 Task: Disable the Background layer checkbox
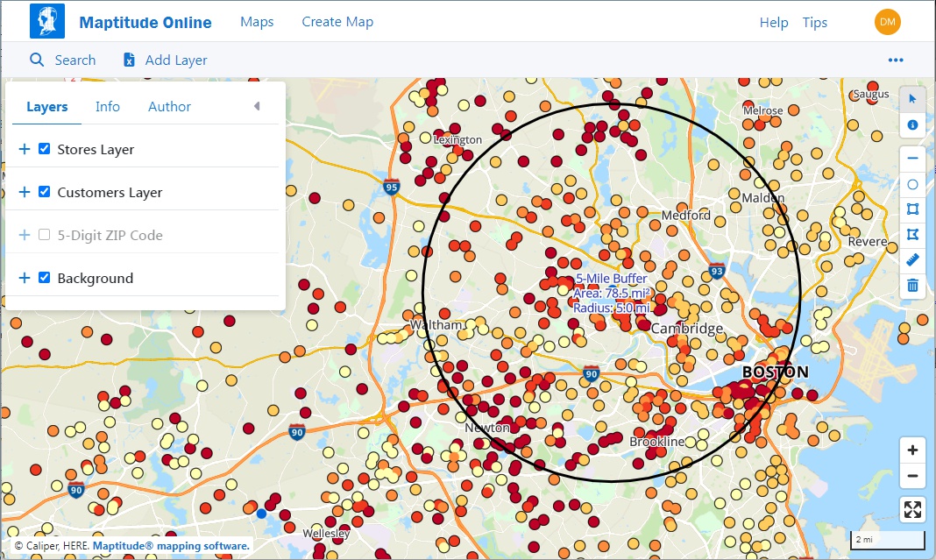pyautogui.click(x=45, y=278)
